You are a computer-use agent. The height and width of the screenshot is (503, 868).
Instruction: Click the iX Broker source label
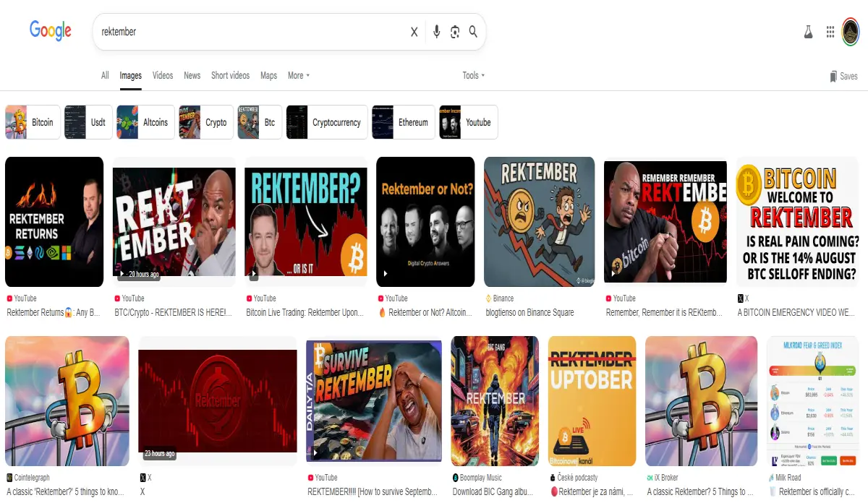point(662,478)
